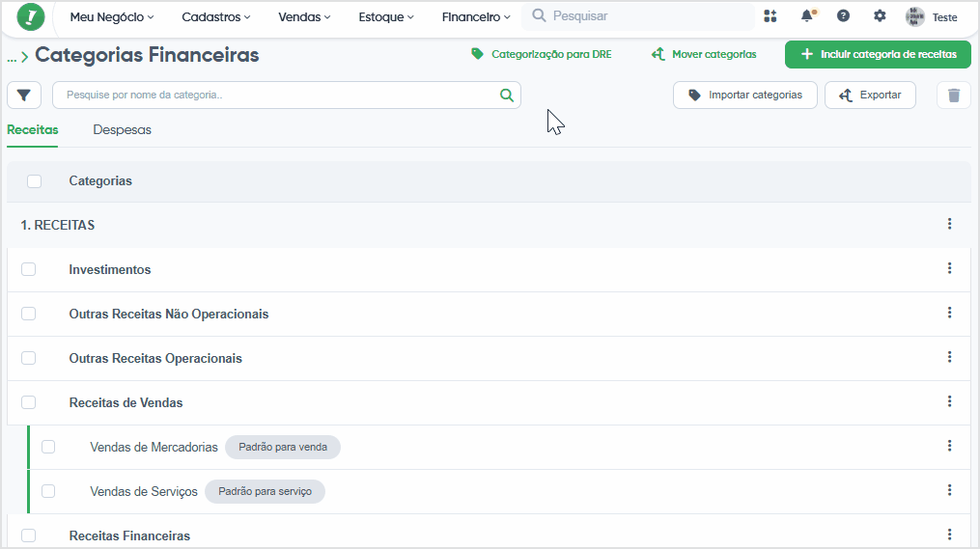The width and height of the screenshot is (980, 549).
Task: Check the Investimentos checkbox
Action: [29, 269]
